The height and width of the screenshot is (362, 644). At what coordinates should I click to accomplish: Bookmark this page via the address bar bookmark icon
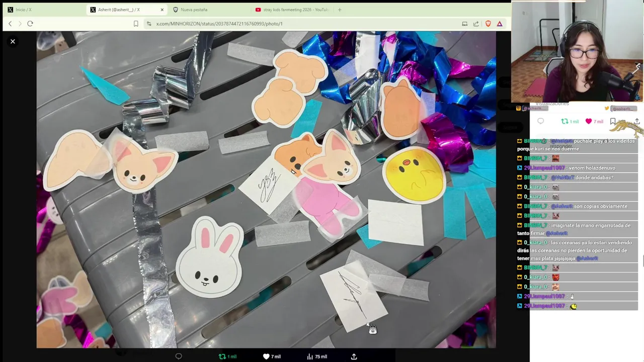point(136,24)
